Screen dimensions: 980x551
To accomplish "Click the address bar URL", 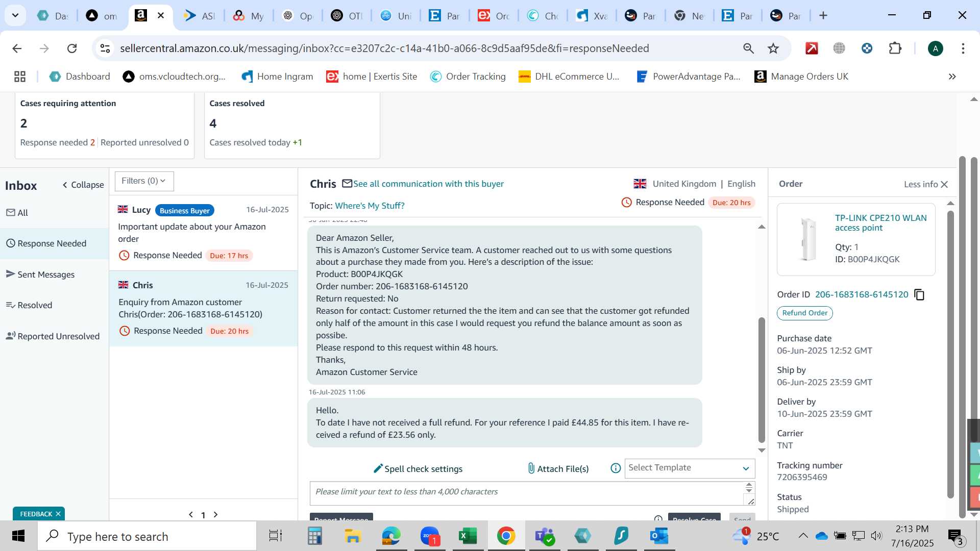I will tap(384, 48).
